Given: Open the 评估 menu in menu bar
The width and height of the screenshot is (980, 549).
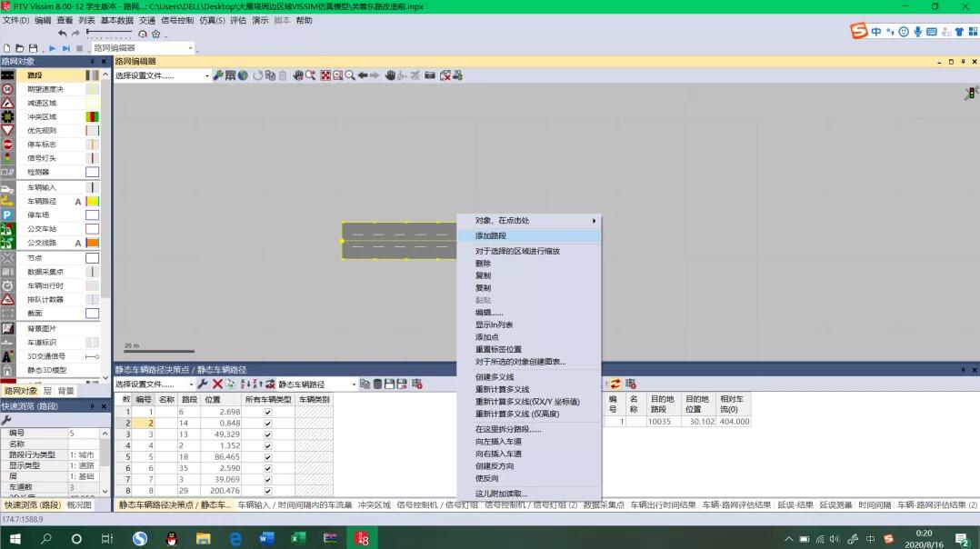Looking at the screenshot, I should coord(238,20).
